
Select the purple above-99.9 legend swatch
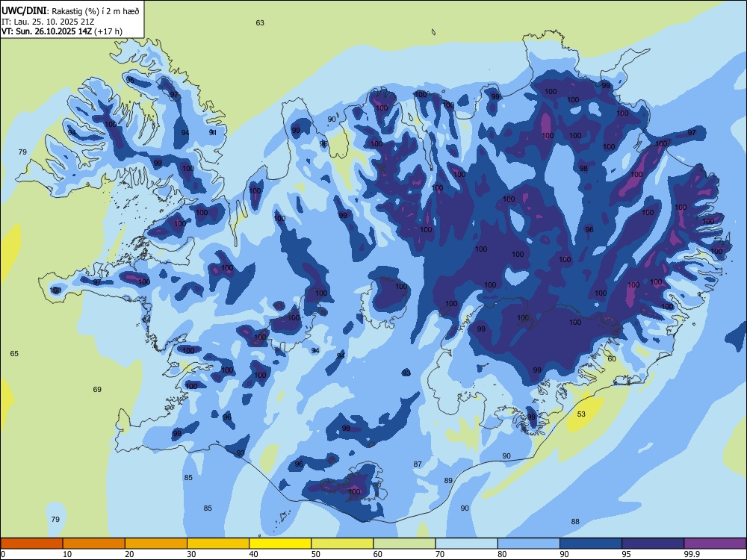pyautogui.click(x=715, y=544)
